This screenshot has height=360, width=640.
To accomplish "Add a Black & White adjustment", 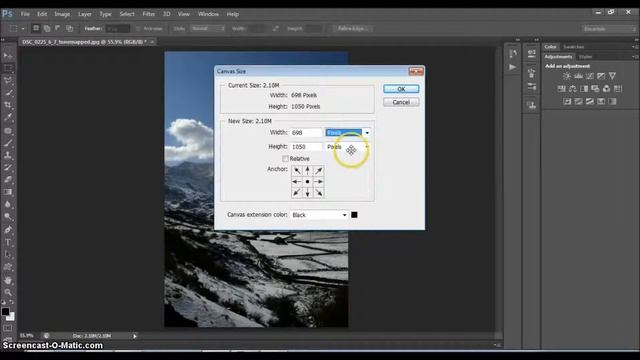I will coord(584,89).
